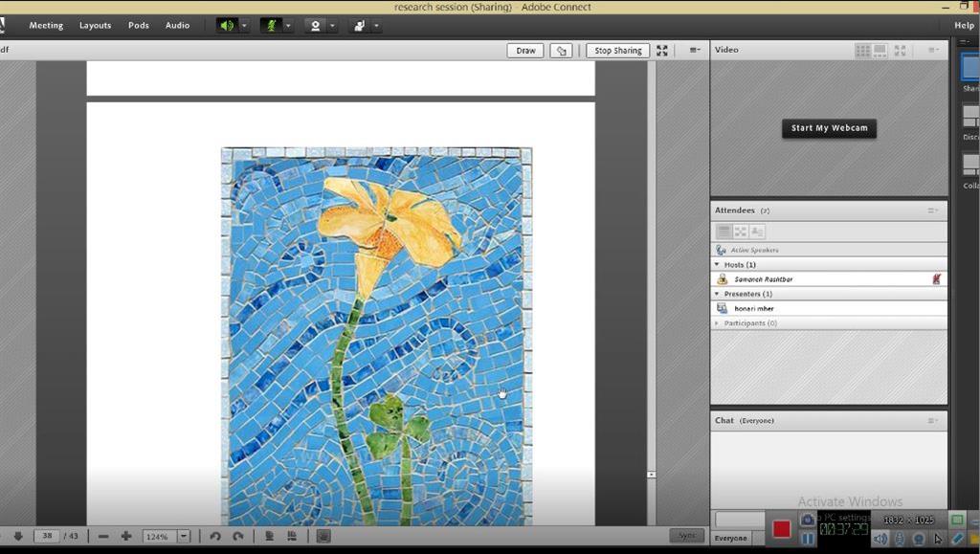The width and height of the screenshot is (980, 554).
Task: Open the status options dropdown arrow
Action: 376,26
